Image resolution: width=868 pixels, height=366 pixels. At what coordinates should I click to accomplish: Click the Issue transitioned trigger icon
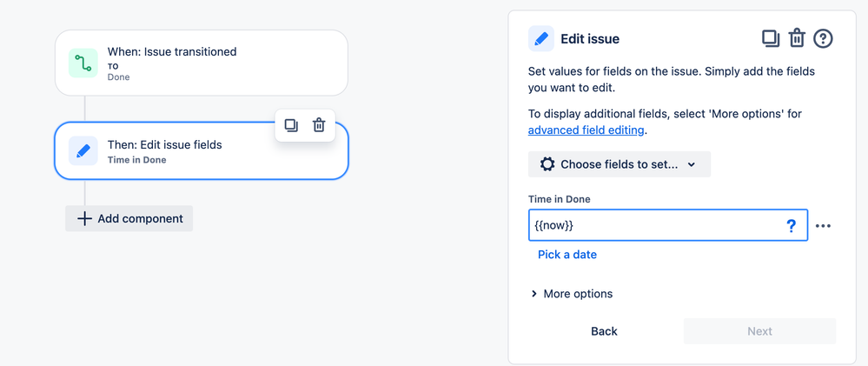pyautogui.click(x=83, y=63)
